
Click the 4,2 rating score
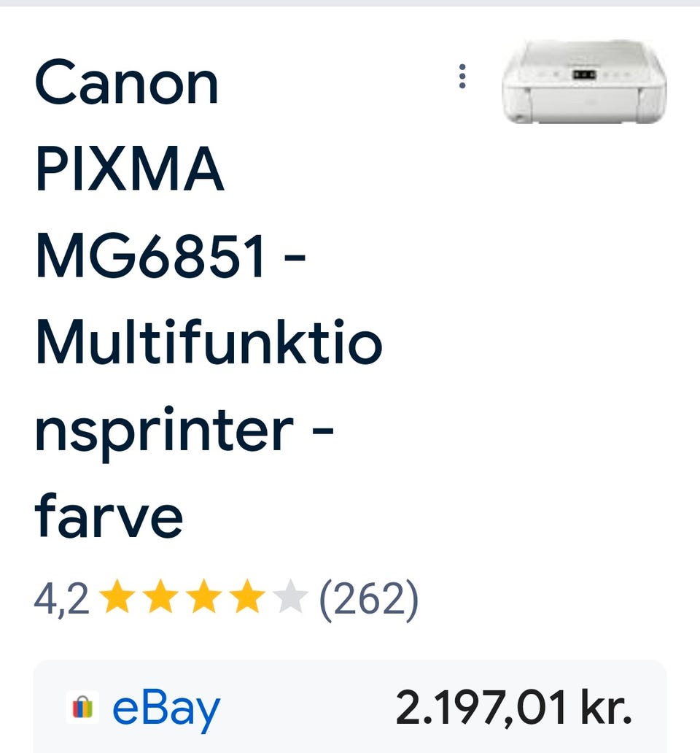(61, 599)
